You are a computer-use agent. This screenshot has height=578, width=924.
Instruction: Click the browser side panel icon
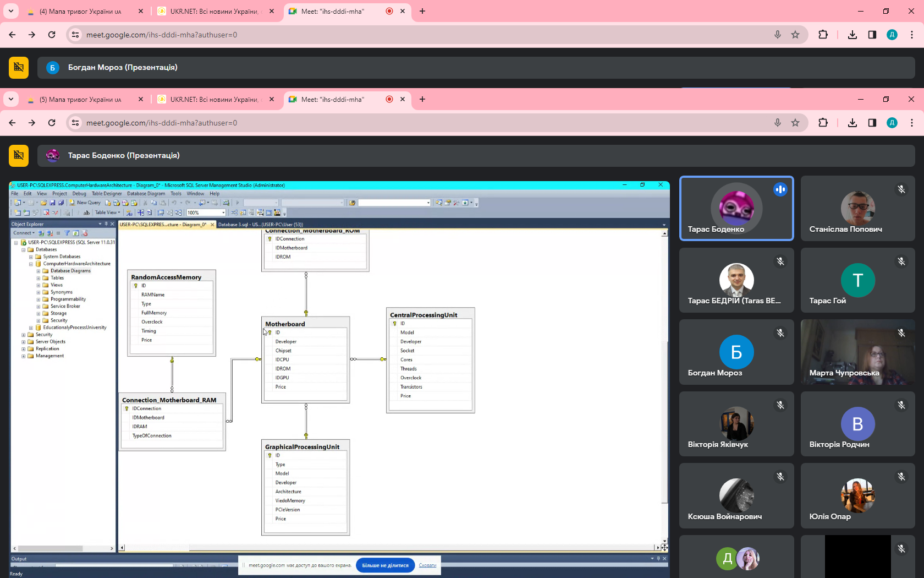[872, 35]
